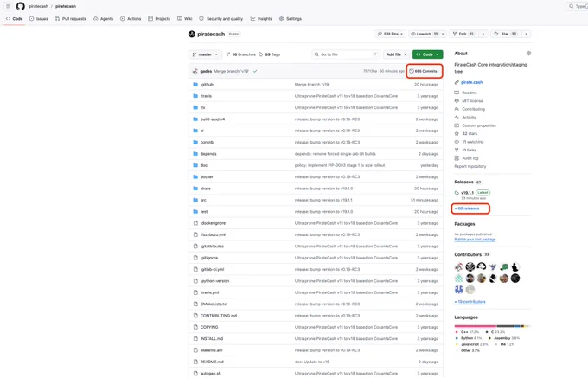Click the gear icon beside About
The height and width of the screenshot is (378, 588).
coord(528,54)
